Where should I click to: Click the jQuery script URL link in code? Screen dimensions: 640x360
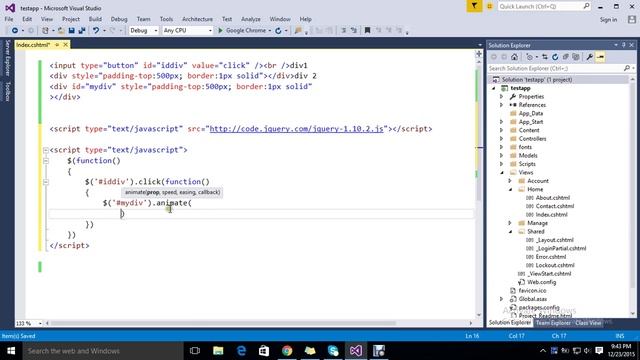[x=296, y=129]
